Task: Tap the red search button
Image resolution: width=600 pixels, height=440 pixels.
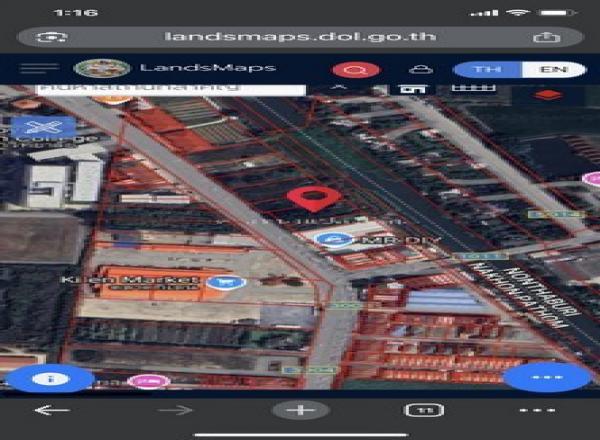Action: coord(356,70)
